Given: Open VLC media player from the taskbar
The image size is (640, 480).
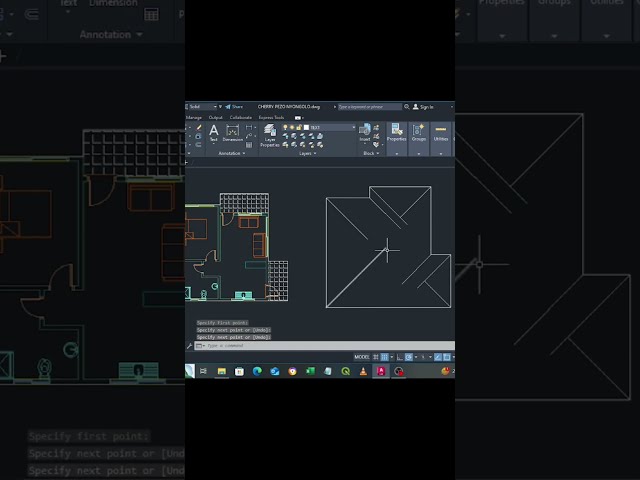Looking at the screenshot, I should point(363,371).
